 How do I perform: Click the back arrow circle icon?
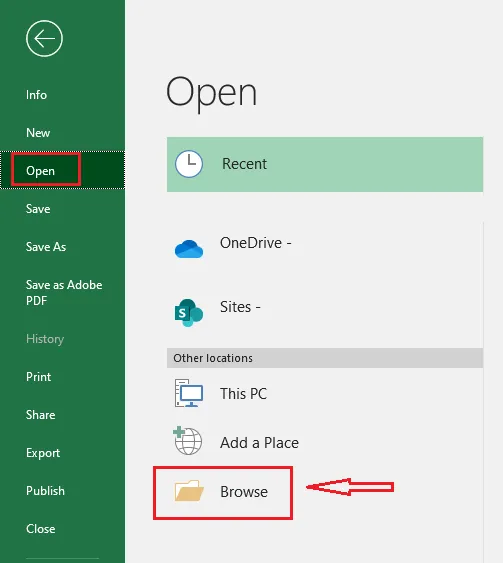point(44,38)
